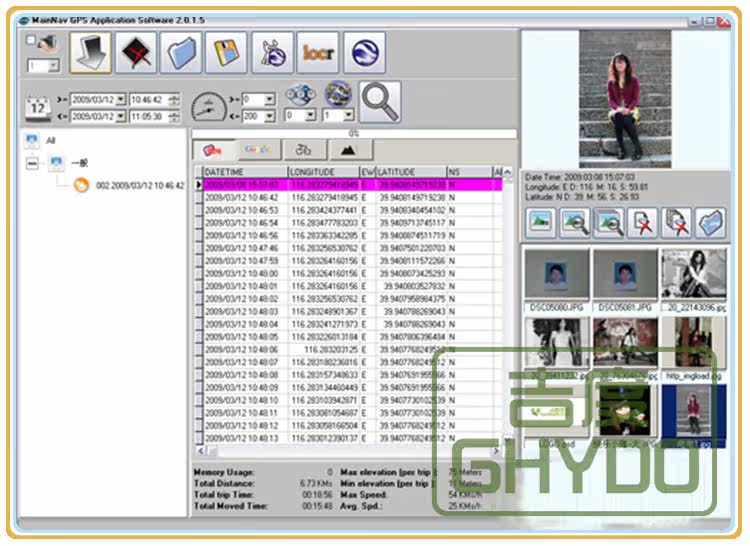Screen dimensions: 750x546
Task: Switch to the bicycle tab
Action: click(304, 150)
